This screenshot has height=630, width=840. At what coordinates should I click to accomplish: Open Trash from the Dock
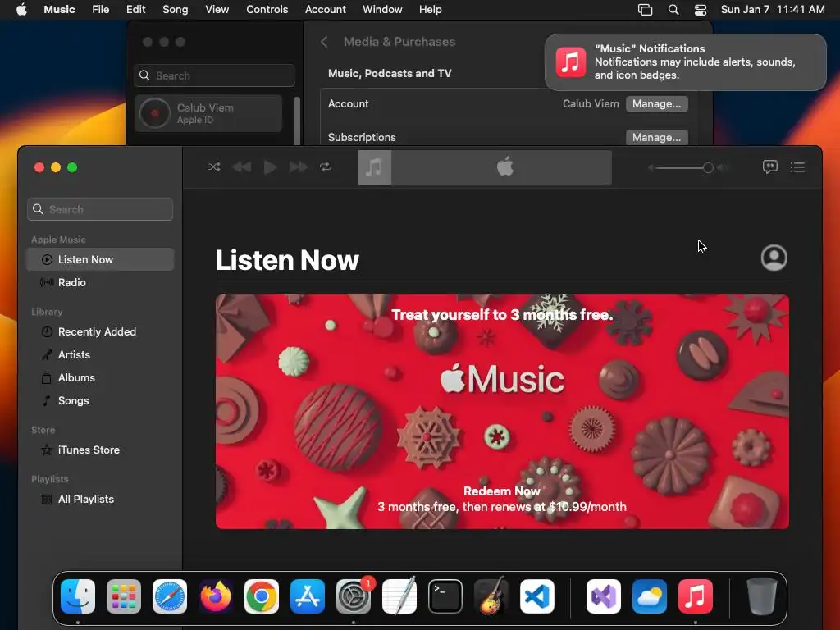(x=762, y=596)
